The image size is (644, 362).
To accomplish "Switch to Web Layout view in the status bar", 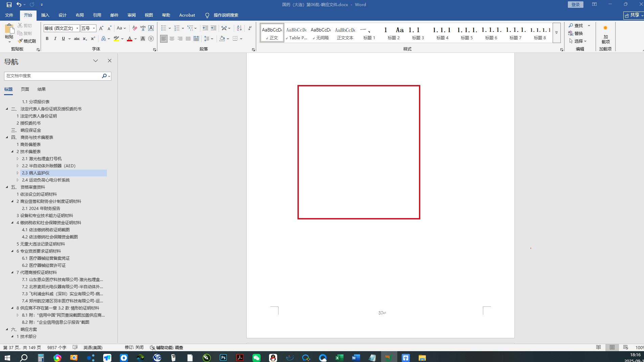I will click(625, 347).
